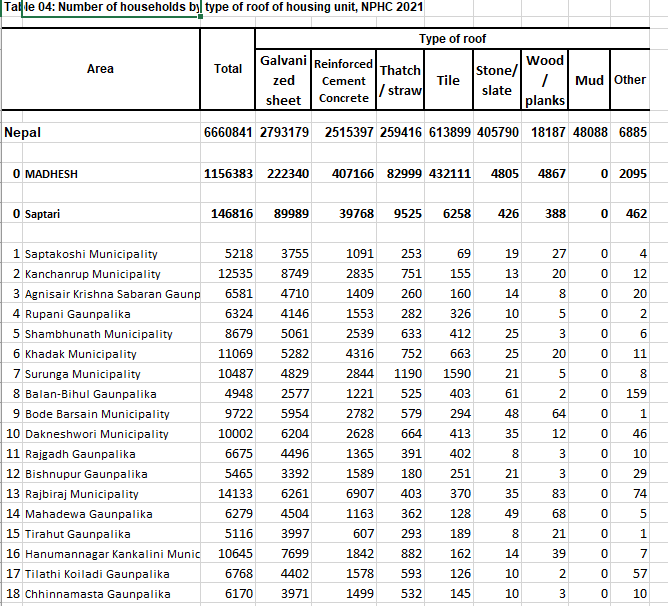Select Madhesh tile value 432111

(x=449, y=174)
